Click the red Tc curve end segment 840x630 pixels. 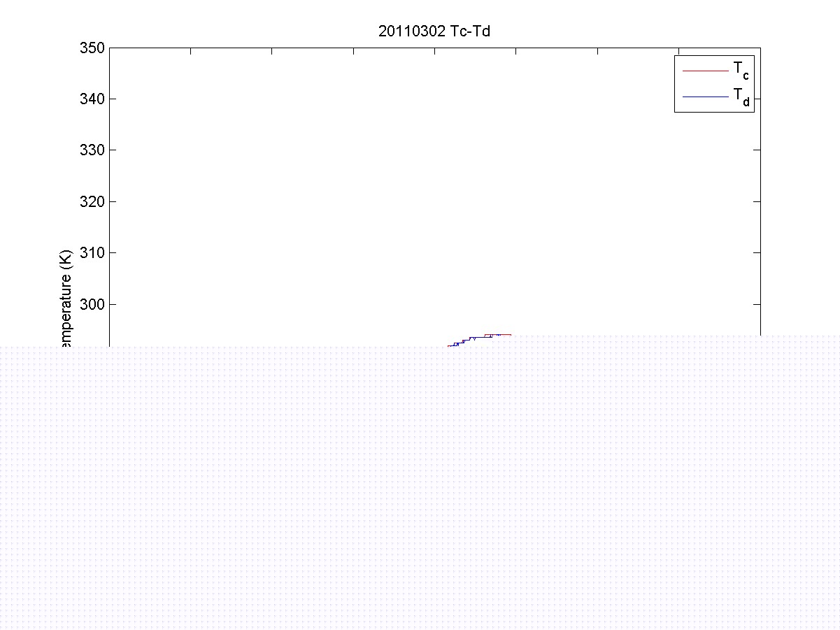tap(506, 335)
